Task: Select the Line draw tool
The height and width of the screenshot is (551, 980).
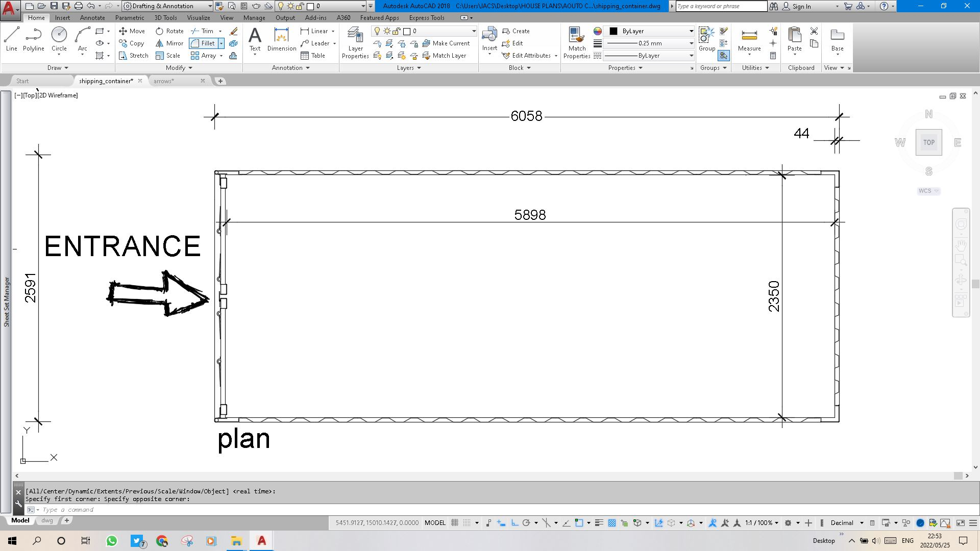Action: click(x=11, y=39)
